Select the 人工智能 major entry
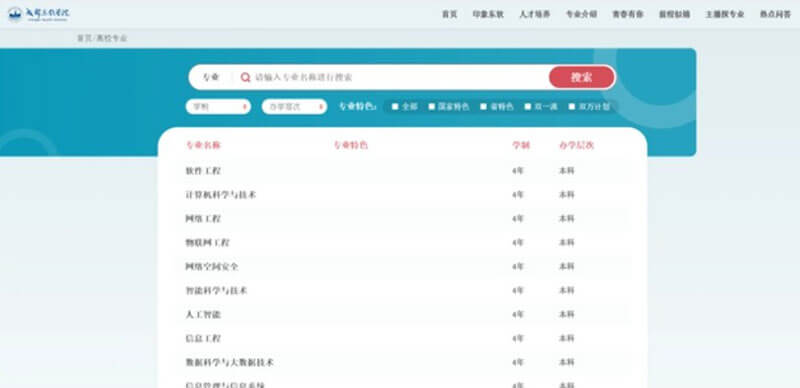The height and width of the screenshot is (388, 800). click(x=403, y=314)
